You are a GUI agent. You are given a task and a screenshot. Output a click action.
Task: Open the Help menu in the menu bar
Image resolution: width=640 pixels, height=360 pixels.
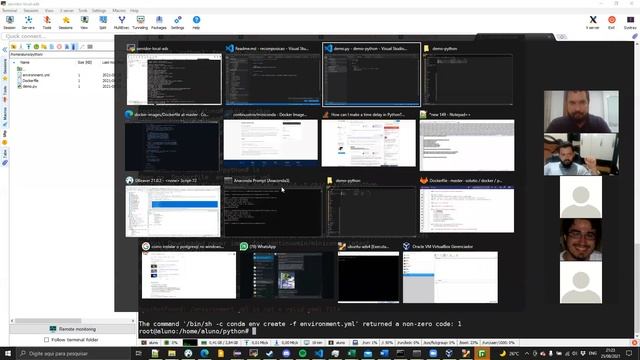coord(134,11)
